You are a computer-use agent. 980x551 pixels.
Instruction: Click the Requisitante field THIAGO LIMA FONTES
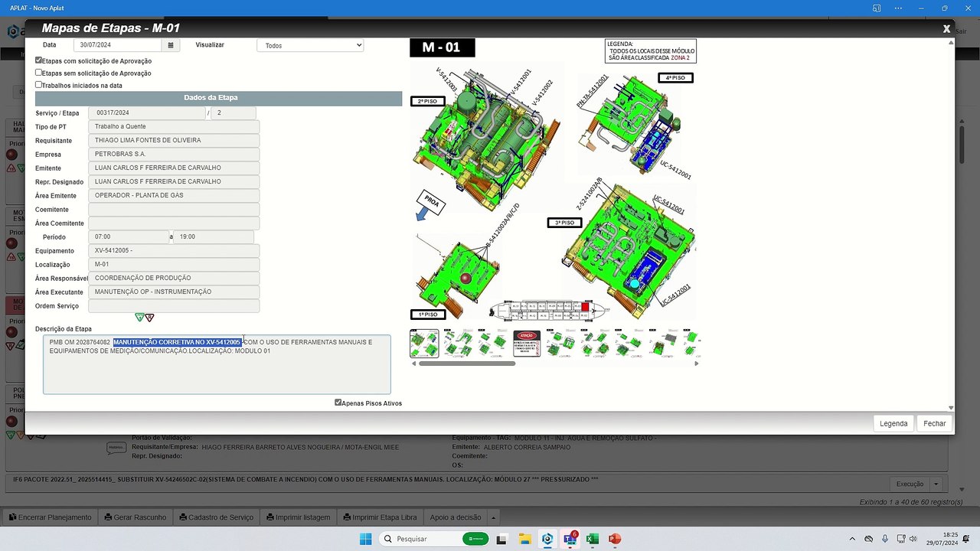174,140
